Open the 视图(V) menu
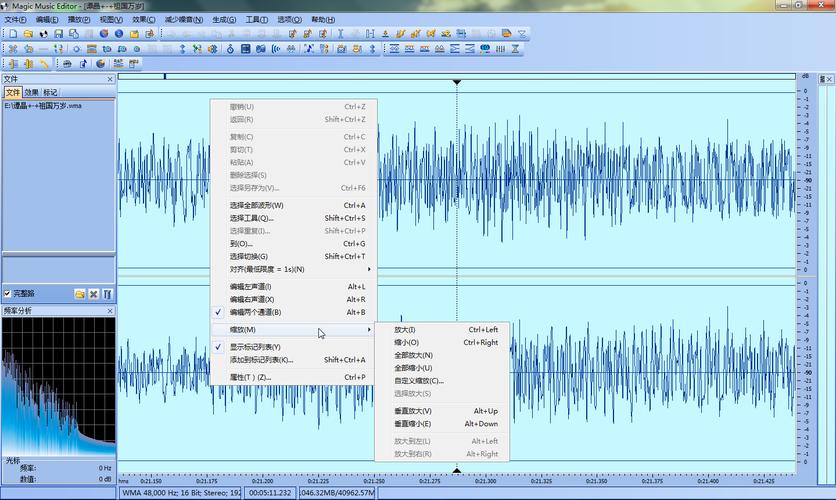The height and width of the screenshot is (500, 836). point(111,20)
